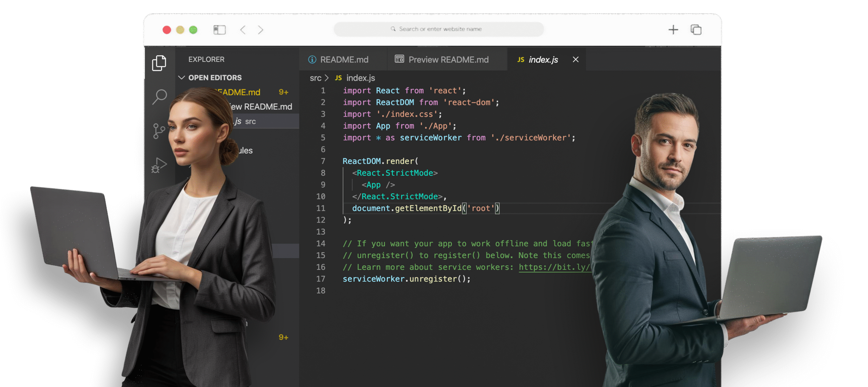Add a new browser tab with plus

673,30
